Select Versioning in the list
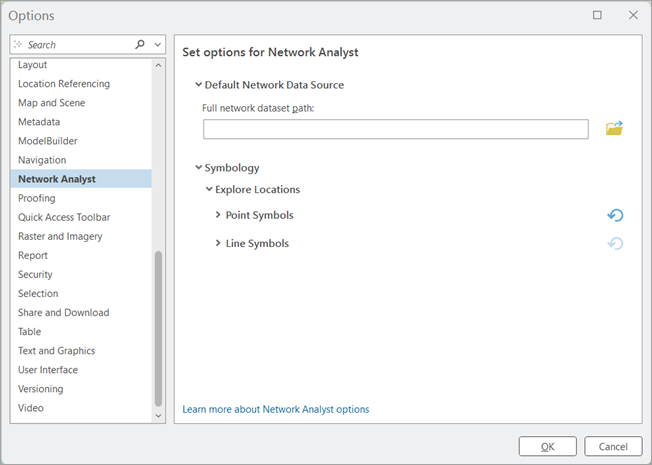This screenshot has width=652, height=465. tap(41, 389)
